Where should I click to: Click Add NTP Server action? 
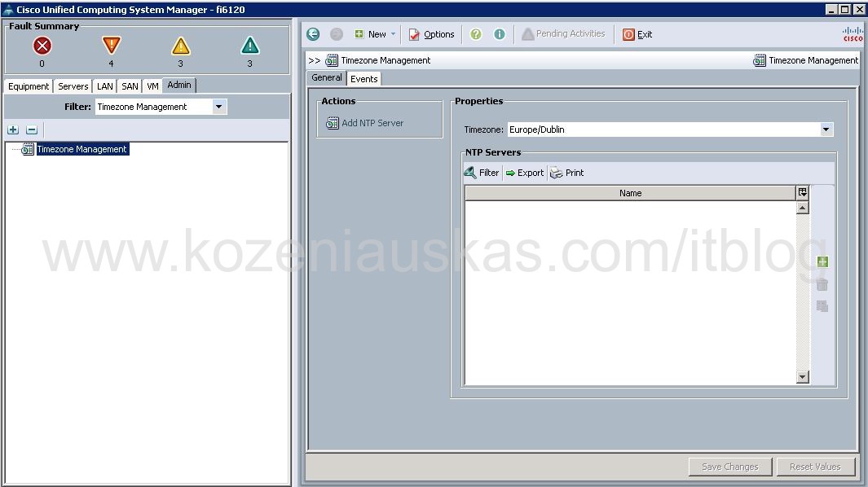tap(365, 123)
